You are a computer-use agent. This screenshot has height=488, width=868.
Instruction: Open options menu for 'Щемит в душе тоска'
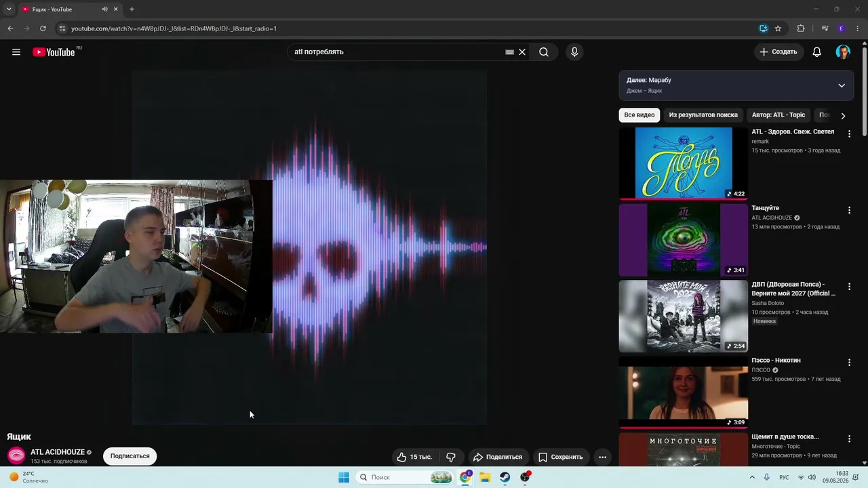coord(849,439)
